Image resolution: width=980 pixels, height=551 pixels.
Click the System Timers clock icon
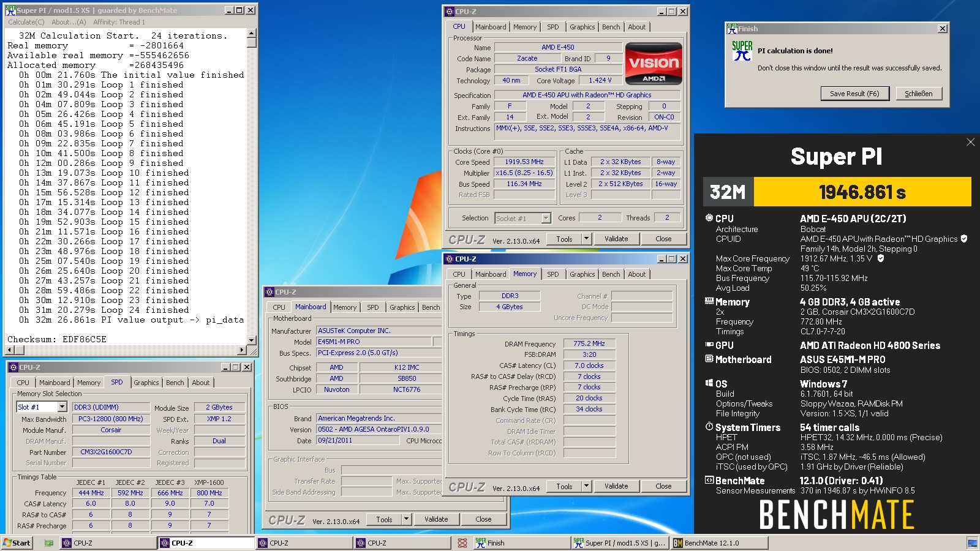click(x=709, y=426)
